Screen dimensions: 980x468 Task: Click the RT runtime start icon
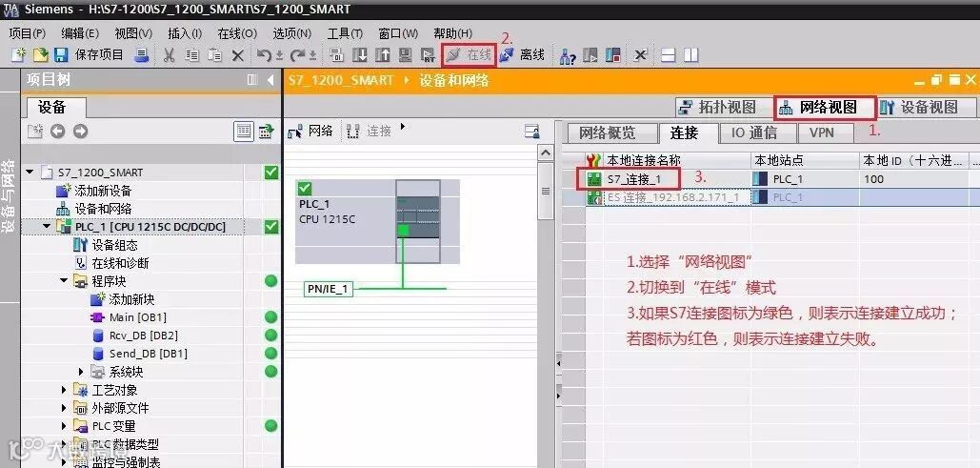click(428, 55)
